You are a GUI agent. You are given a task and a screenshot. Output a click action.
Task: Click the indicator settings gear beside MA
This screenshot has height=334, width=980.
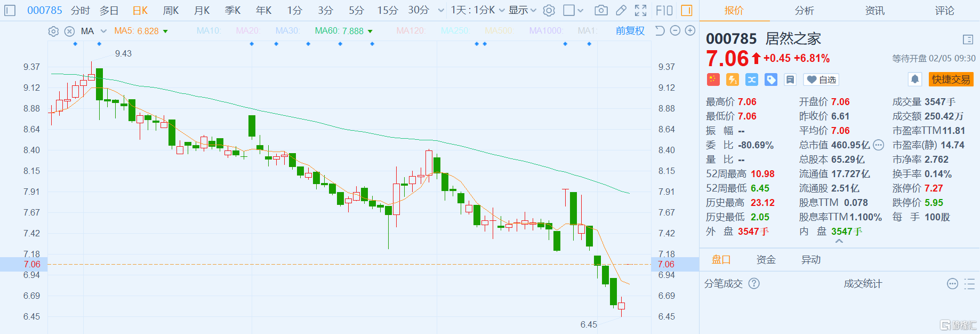(53, 31)
